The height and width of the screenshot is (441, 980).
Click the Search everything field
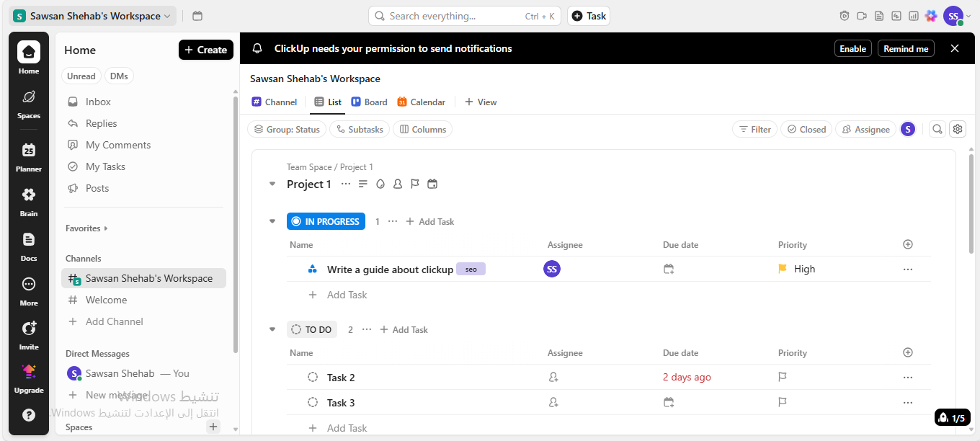click(x=465, y=16)
